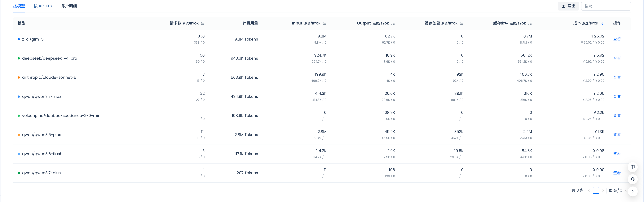644x202 pixels.
Task: View details for qwen/qwen3.6-flash
Action: [617, 154]
